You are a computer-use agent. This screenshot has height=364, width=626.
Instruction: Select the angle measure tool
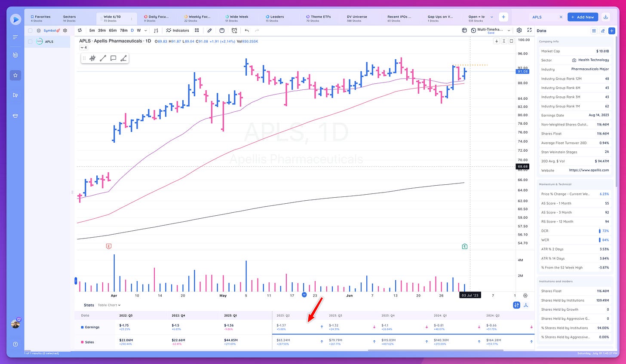pyautogui.click(x=123, y=58)
